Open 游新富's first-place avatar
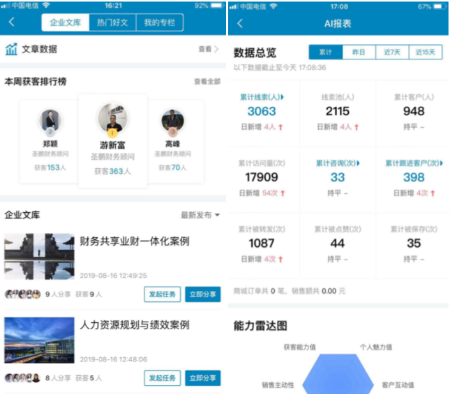450x398 pixels. (x=112, y=119)
